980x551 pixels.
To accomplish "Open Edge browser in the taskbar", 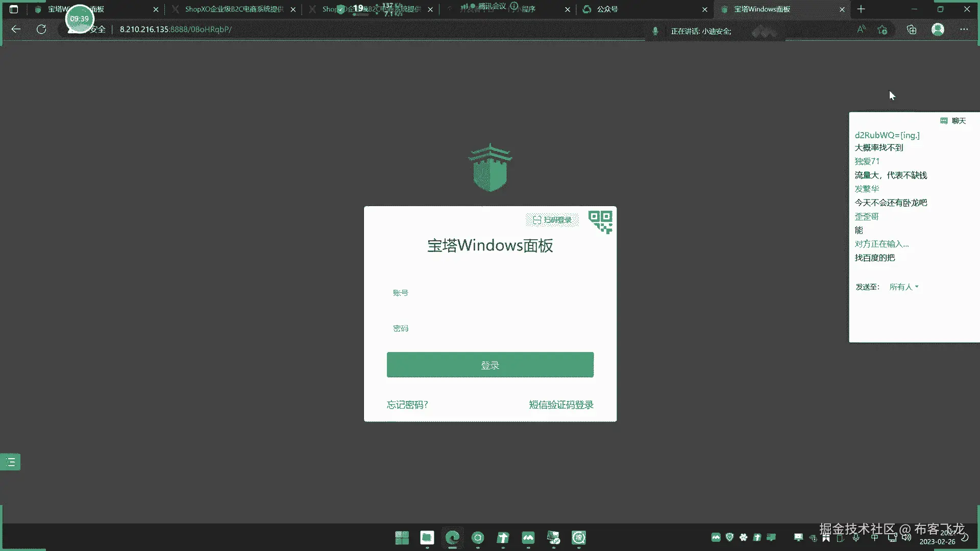I will click(x=452, y=538).
